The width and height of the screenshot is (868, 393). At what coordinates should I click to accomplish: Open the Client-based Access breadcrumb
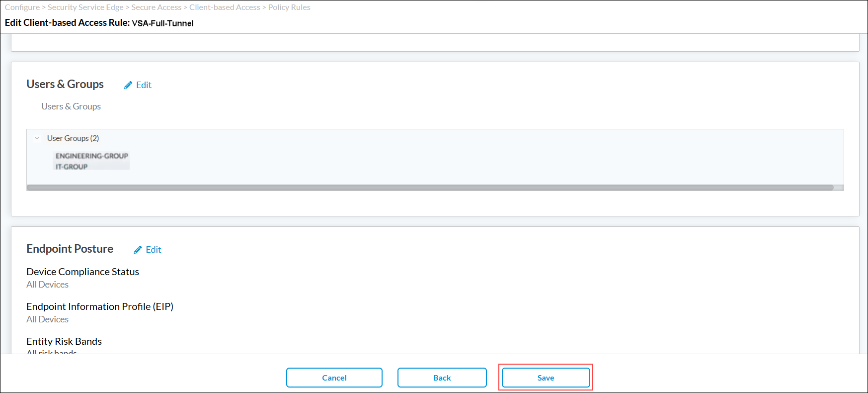click(225, 7)
